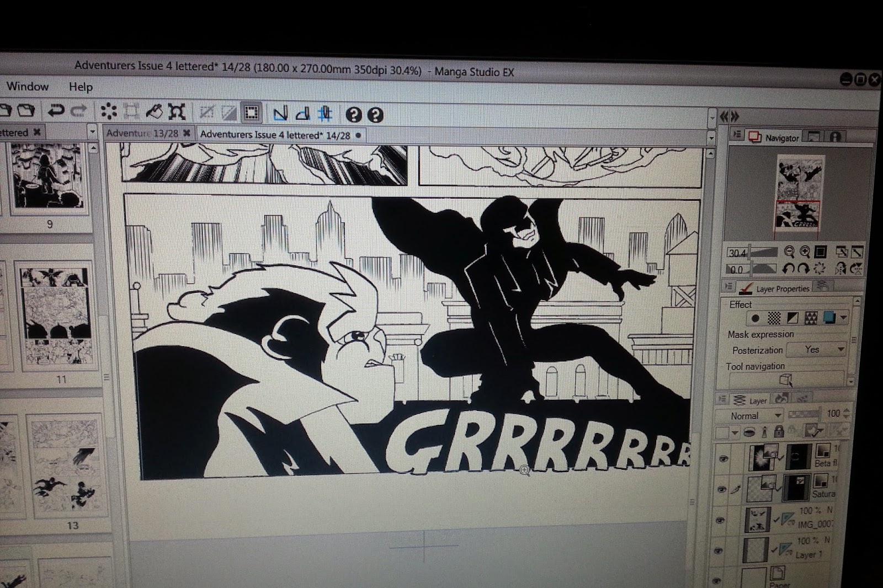Hide the IMG_000 layer eye icon
This screenshot has height=588, width=883.
click(x=720, y=520)
